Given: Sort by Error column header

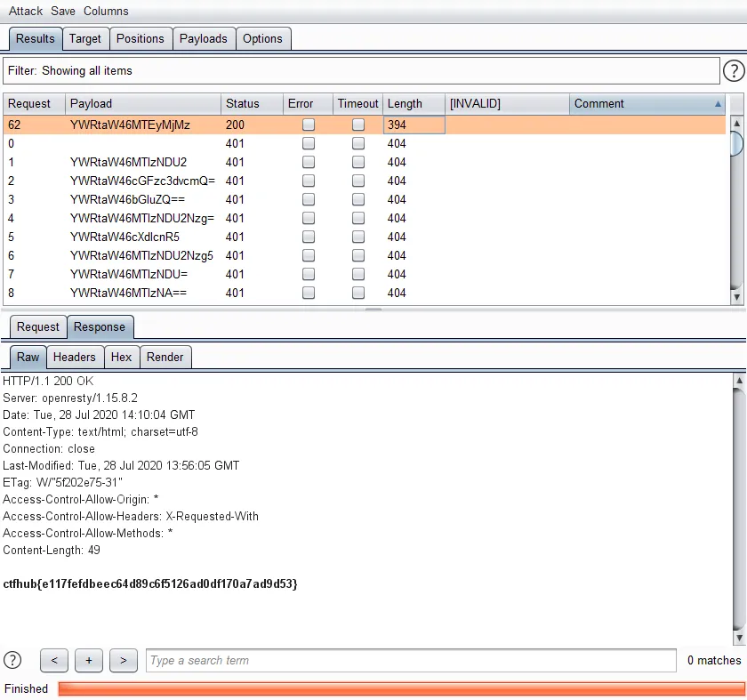Looking at the screenshot, I should click(x=308, y=104).
